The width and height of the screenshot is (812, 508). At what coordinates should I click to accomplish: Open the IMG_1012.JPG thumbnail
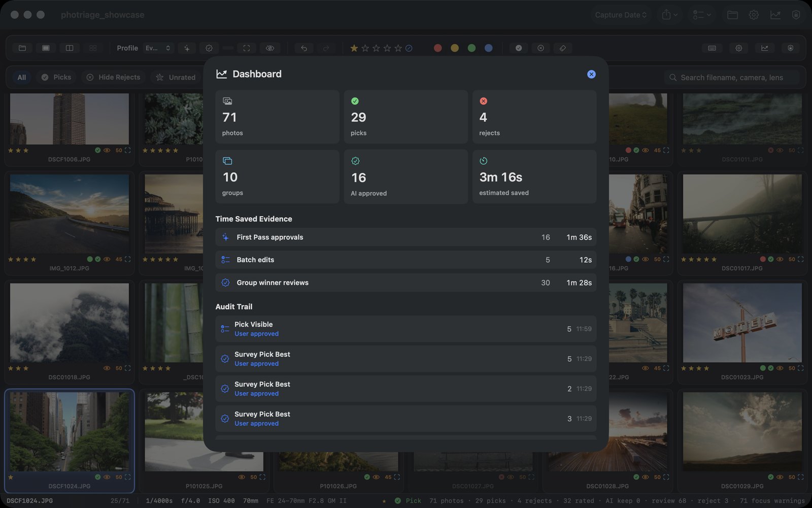[x=70, y=214]
